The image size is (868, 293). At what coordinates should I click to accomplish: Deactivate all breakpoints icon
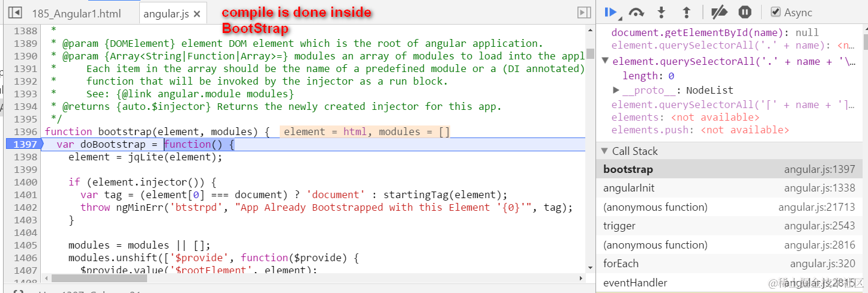tap(719, 12)
